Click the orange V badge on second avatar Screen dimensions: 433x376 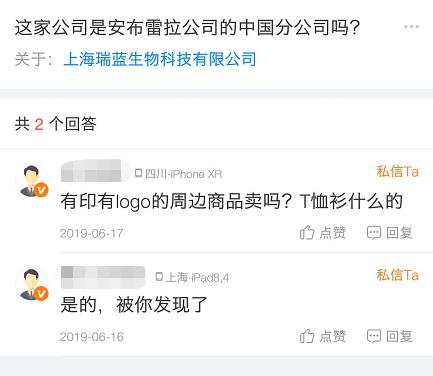tap(41, 294)
